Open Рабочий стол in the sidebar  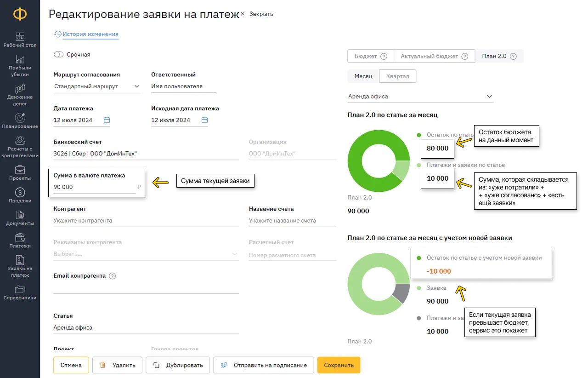click(x=20, y=37)
